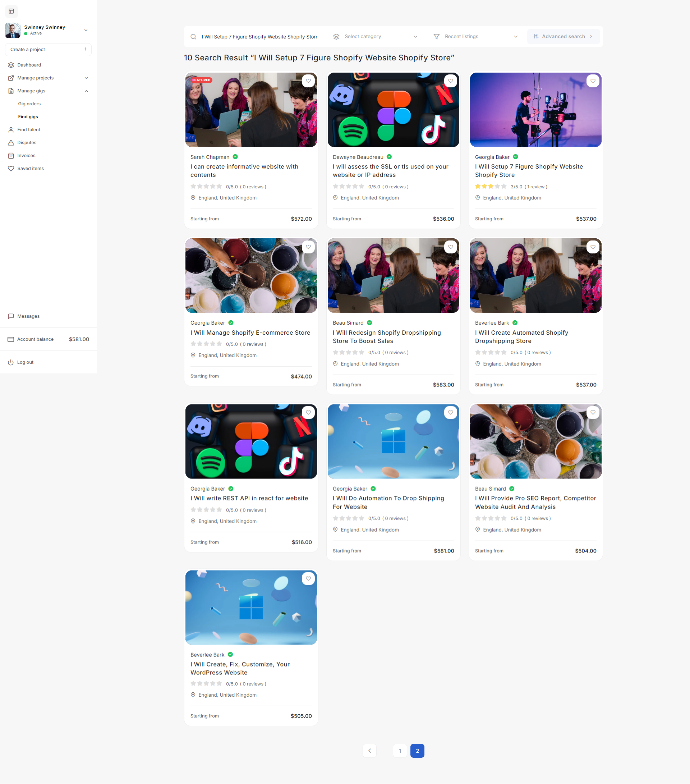Image resolution: width=690 pixels, height=784 pixels.
Task: Click the Advanced search button
Action: (x=563, y=36)
